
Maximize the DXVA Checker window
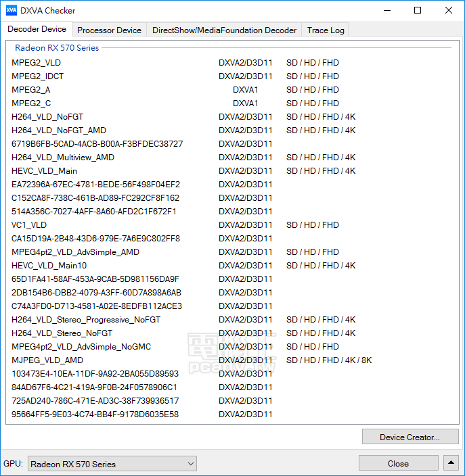(x=418, y=11)
